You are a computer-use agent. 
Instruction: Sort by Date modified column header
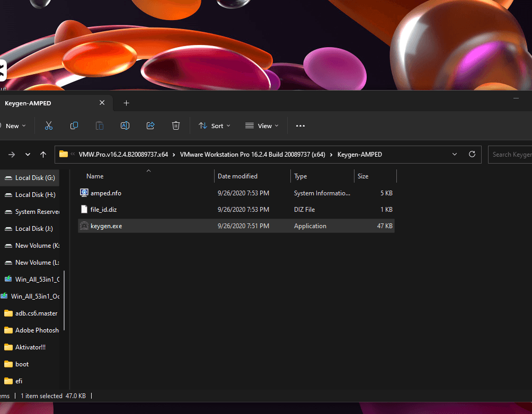pyautogui.click(x=237, y=176)
